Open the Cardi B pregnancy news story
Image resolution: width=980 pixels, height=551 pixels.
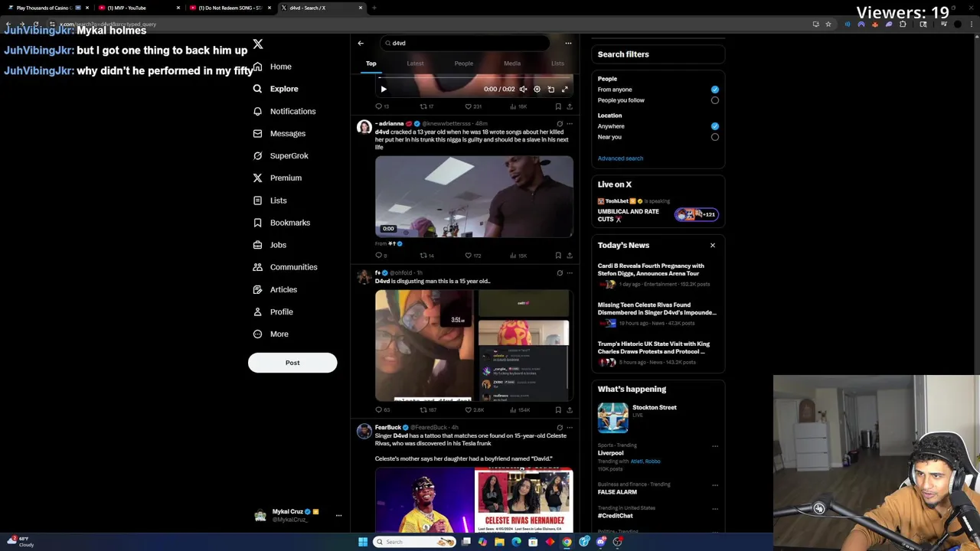click(656, 274)
